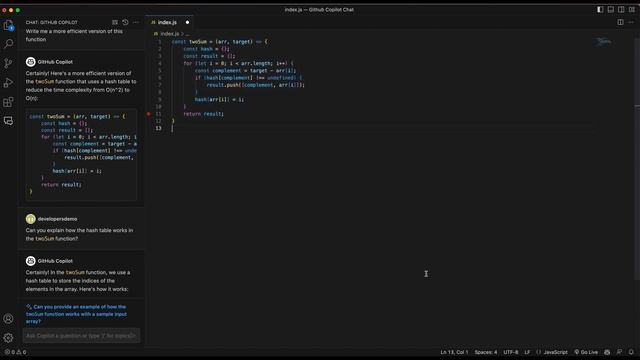The height and width of the screenshot is (360, 640).
Task: Click the breakpoint on line 11
Action: click(149, 114)
